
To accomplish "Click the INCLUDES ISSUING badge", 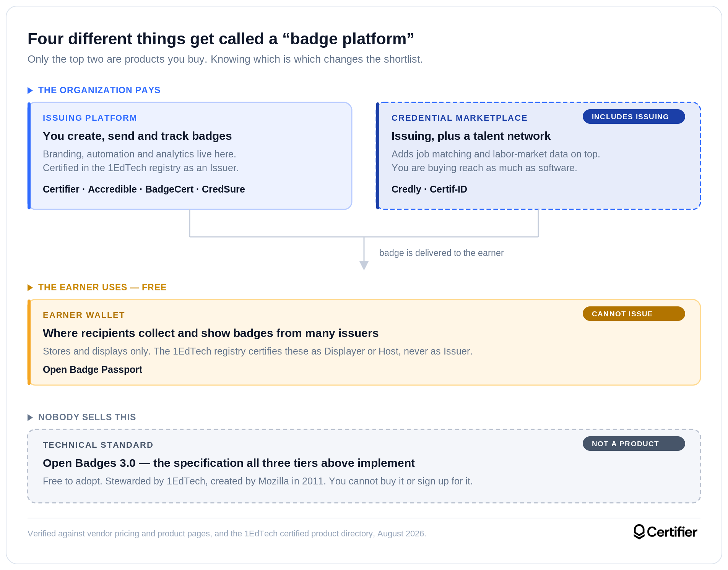I will click(x=634, y=117).
